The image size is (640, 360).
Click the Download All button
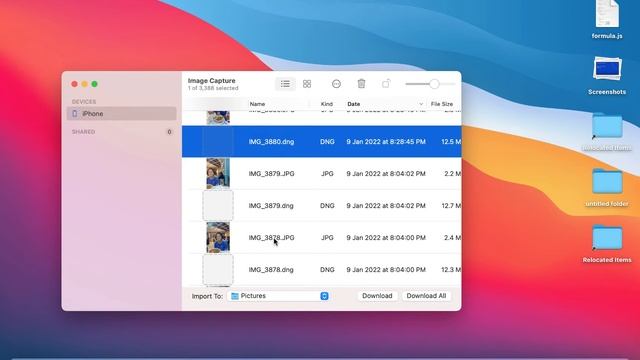(426, 296)
